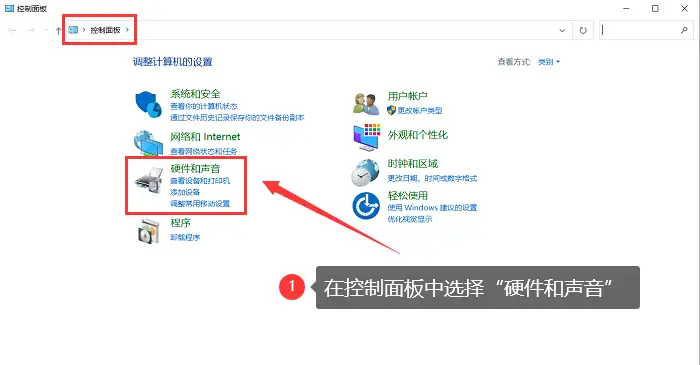Image resolution: width=700 pixels, height=365 pixels.
Task: Click the 卸载程序 link
Action: click(x=185, y=237)
